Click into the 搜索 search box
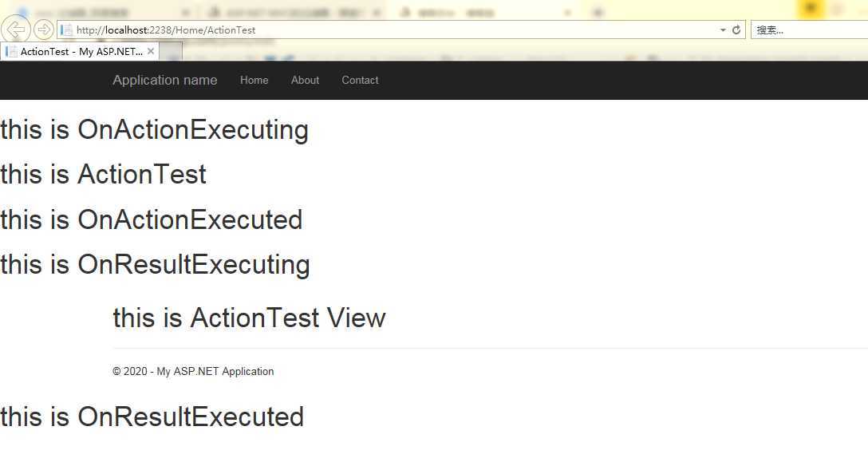The image size is (868, 462). point(809,30)
